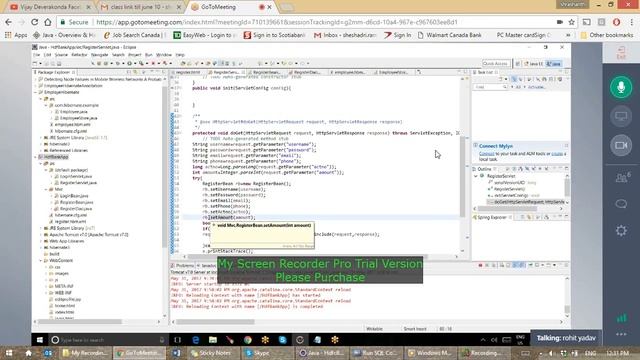The image size is (640, 360).
Task: Collapse the HdfBankApp project node
Action: pos(36,157)
